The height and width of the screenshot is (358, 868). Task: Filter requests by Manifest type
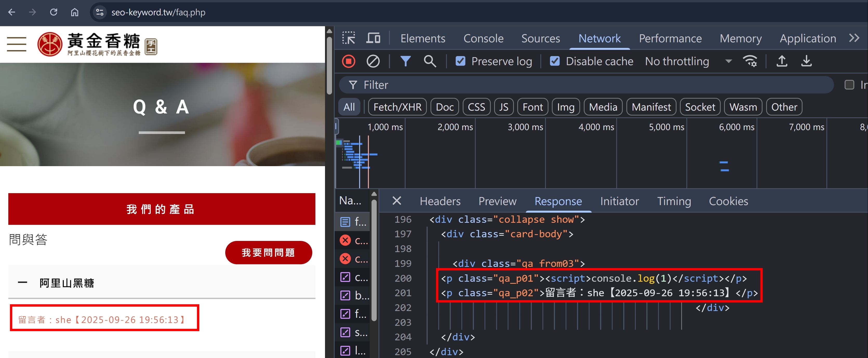click(x=651, y=107)
